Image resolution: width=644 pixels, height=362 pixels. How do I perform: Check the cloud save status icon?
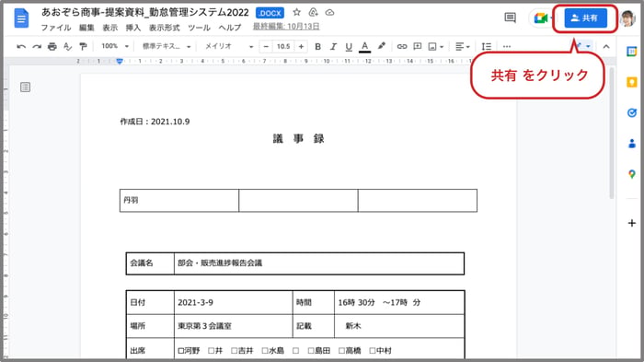coord(329,13)
